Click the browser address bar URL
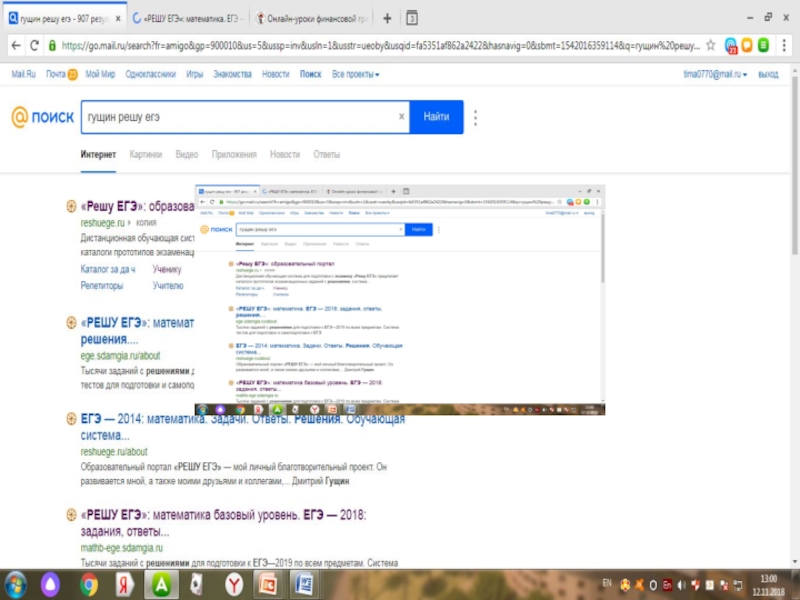Image resolution: width=800 pixels, height=600 pixels. click(x=381, y=45)
